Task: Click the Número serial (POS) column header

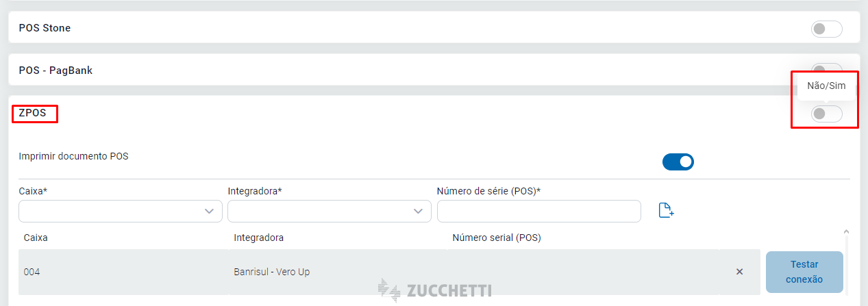Action: 496,238
